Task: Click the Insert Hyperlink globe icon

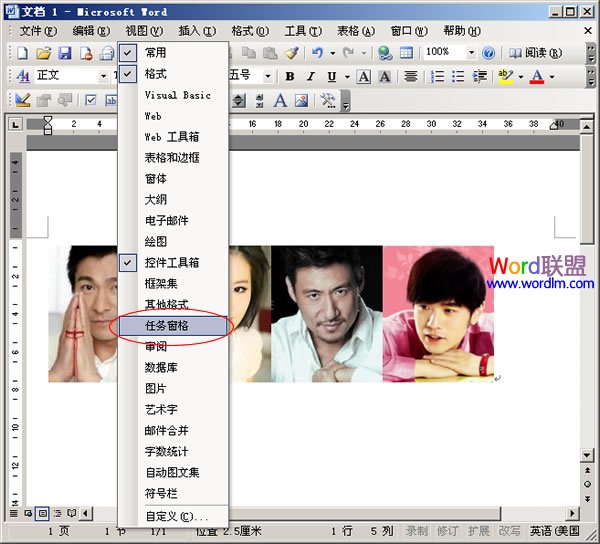Action: coord(385,52)
